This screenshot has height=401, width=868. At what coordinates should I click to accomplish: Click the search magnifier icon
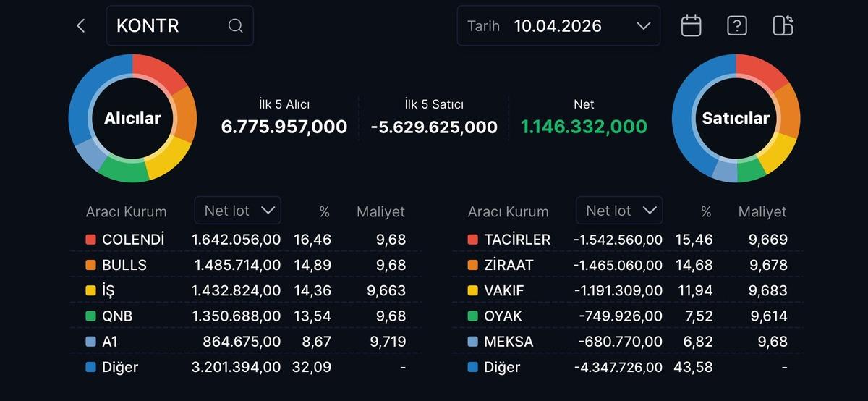coord(235,26)
